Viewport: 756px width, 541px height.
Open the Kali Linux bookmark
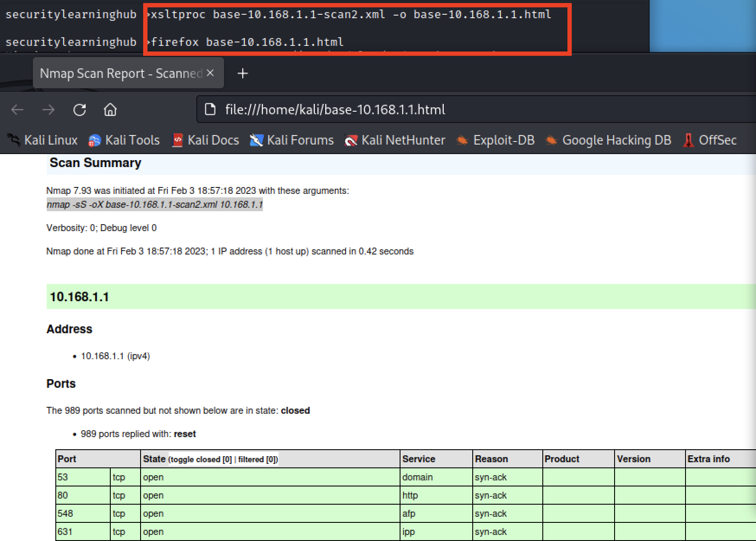pyautogui.click(x=42, y=140)
